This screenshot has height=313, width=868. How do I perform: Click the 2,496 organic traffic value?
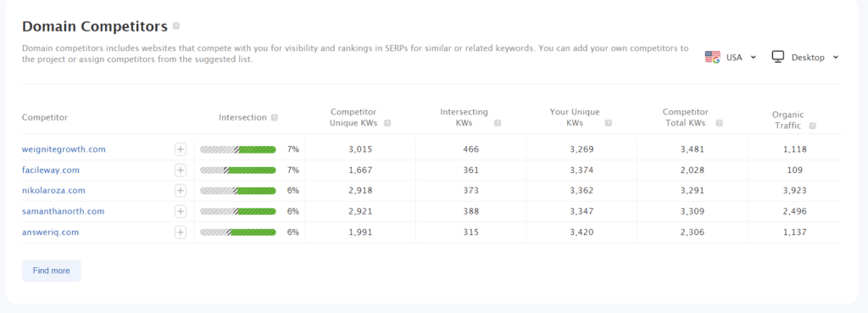pos(794,211)
